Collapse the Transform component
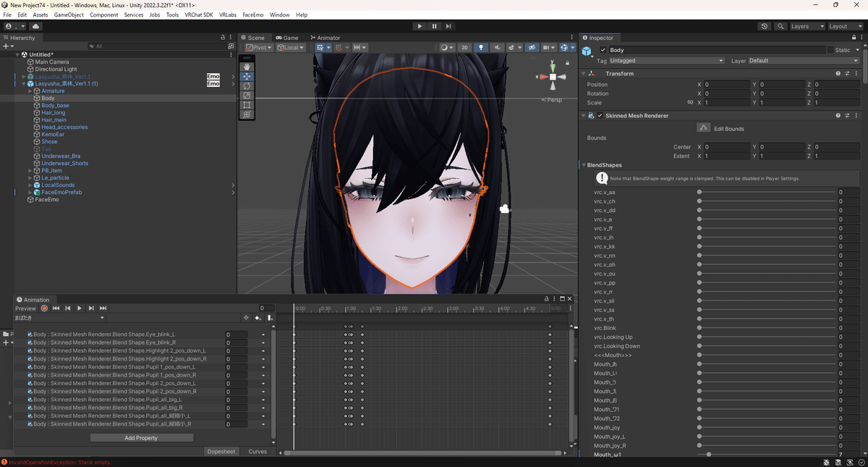Screen dimensions: 868x467 (x=584, y=73)
